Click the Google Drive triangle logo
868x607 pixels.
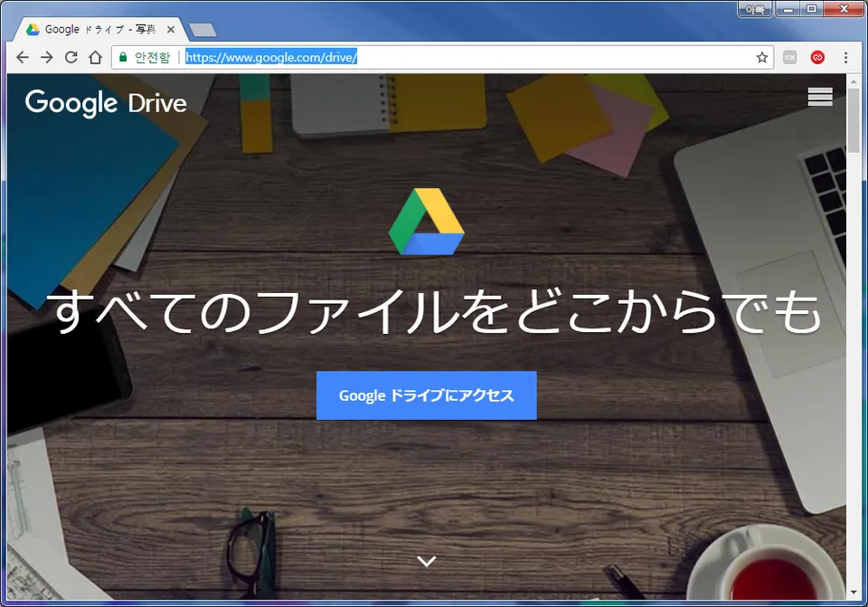click(426, 222)
